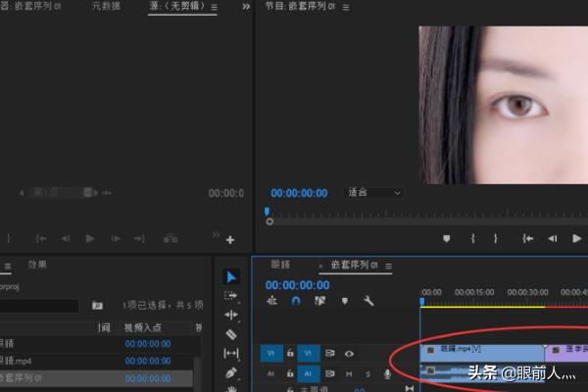Switch to the 眼睛 timeline tab

click(x=280, y=265)
